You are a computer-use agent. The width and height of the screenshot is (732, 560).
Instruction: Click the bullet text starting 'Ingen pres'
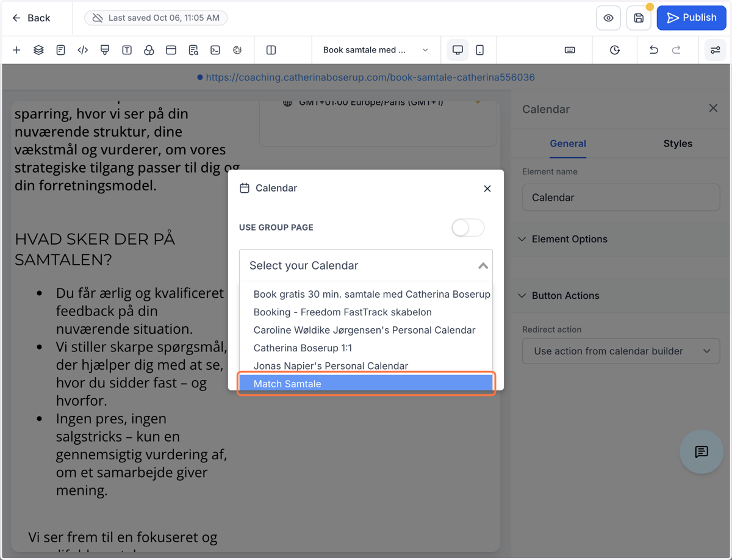(142, 454)
